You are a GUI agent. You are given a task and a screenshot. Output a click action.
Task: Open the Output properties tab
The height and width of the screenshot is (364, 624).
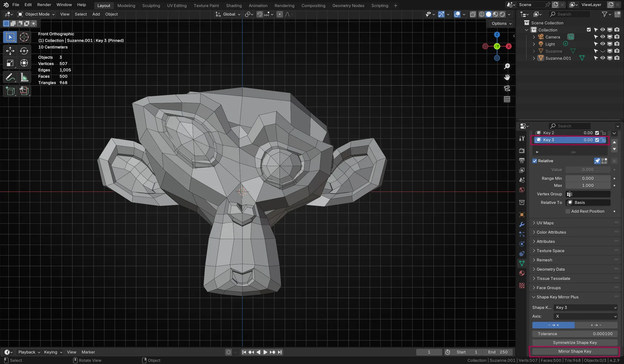pyautogui.click(x=522, y=160)
